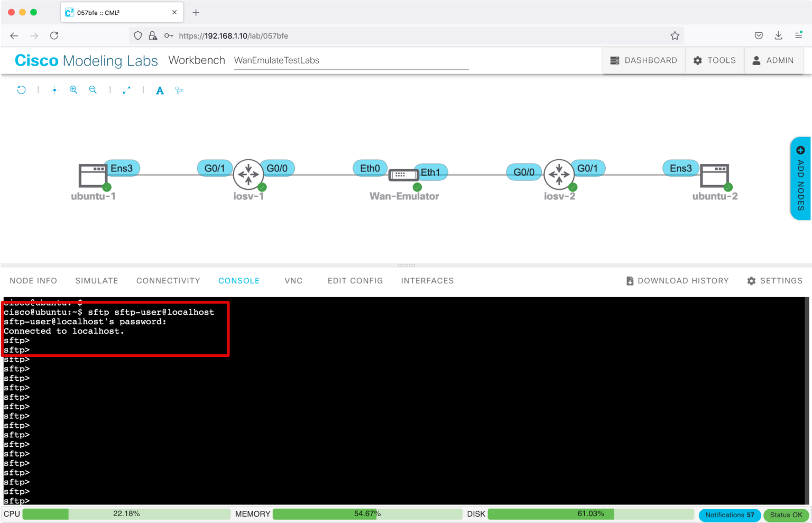Select the iosv-1 router node
Image resolution: width=812 pixels, height=523 pixels.
coord(248,174)
